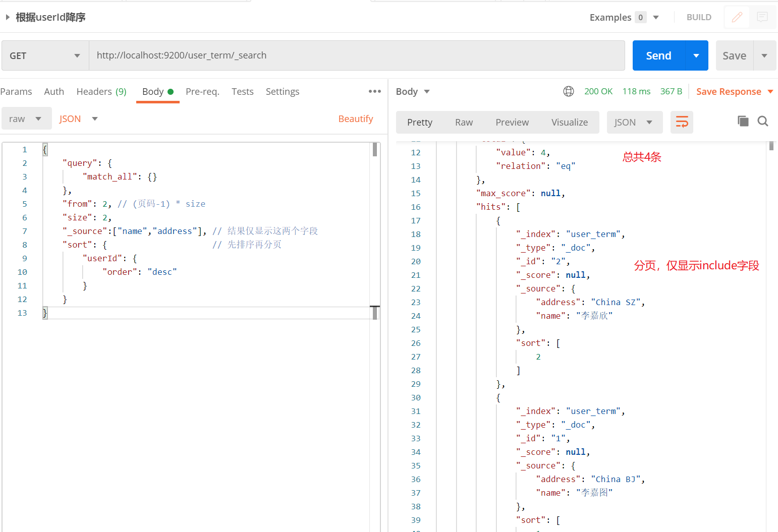This screenshot has height=532, width=778.
Task: Open the request JSON format dropdown
Action: click(x=78, y=119)
